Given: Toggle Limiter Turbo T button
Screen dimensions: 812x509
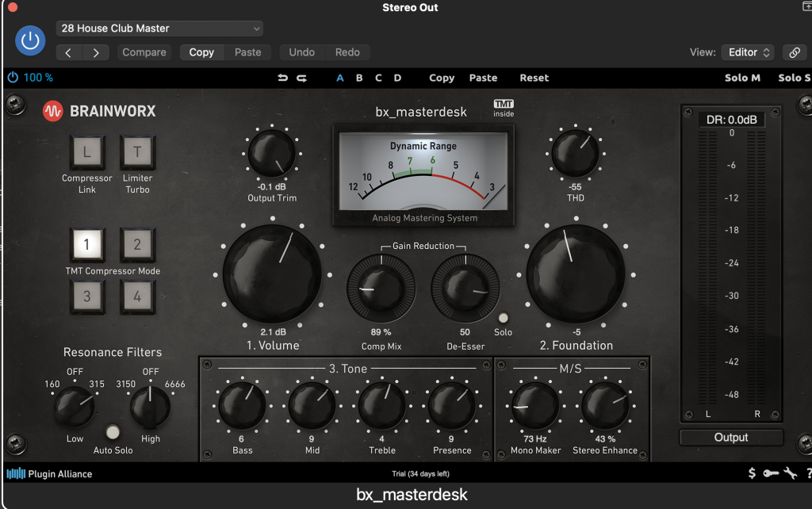Looking at the screenshot, I should tap(137, 151).
